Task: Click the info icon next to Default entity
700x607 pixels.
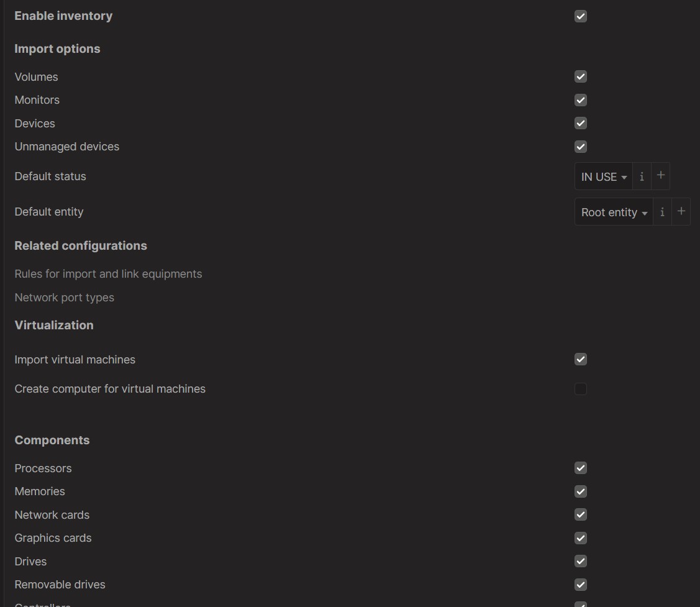Action: point(662,212)
